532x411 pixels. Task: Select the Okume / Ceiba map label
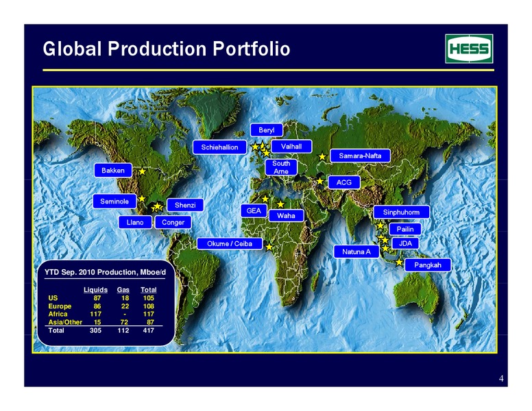pos(230,243)
